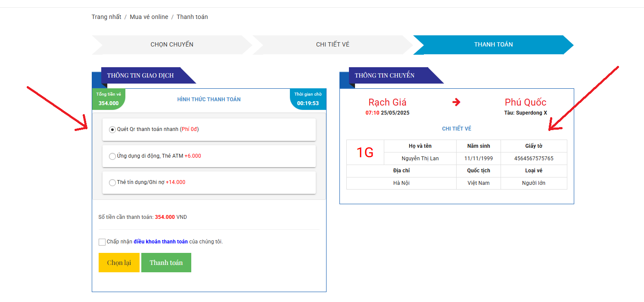This screenshot has width=644, height=302.
Task: Go to Trang nhất breadcrumb
Action: [x=106, y=17]
